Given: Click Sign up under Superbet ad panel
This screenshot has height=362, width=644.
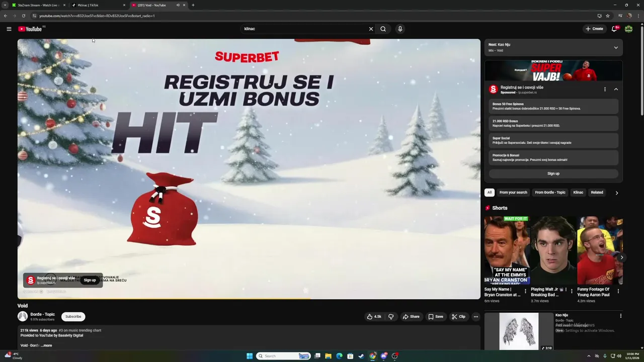Looking at the screenshot, I should (x=553, y=173).
